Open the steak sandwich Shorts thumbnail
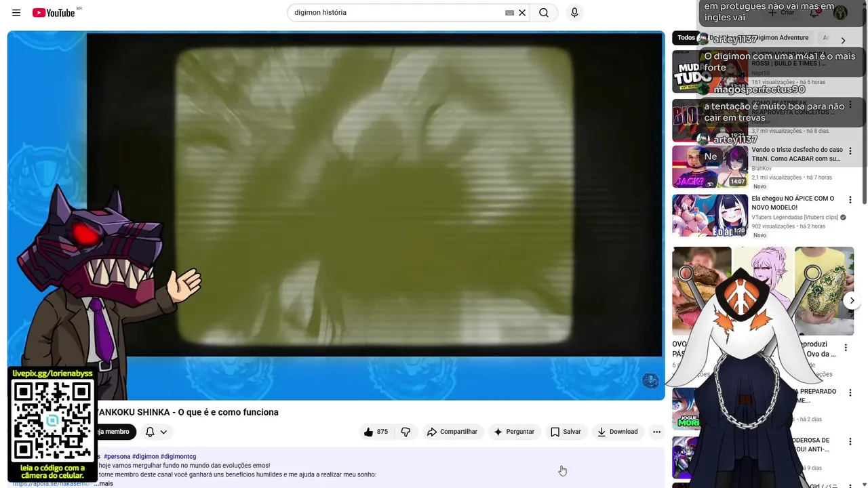Screen dimensions: 868x488 [x=701, y=291]
